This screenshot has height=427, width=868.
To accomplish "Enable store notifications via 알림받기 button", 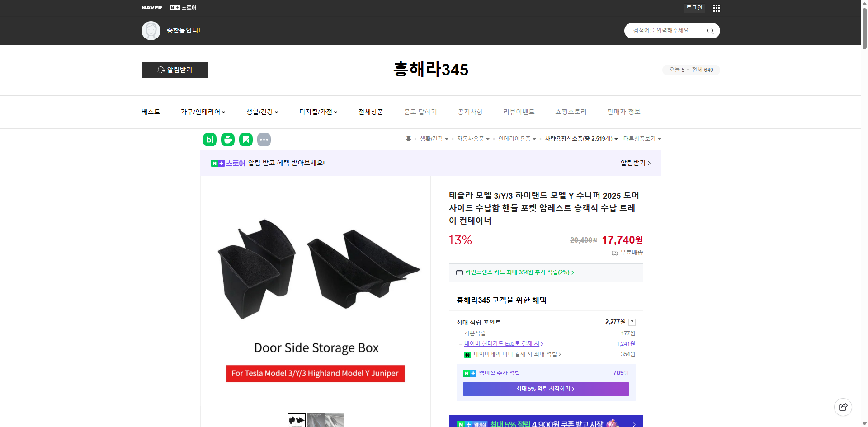I will [175, 70].
